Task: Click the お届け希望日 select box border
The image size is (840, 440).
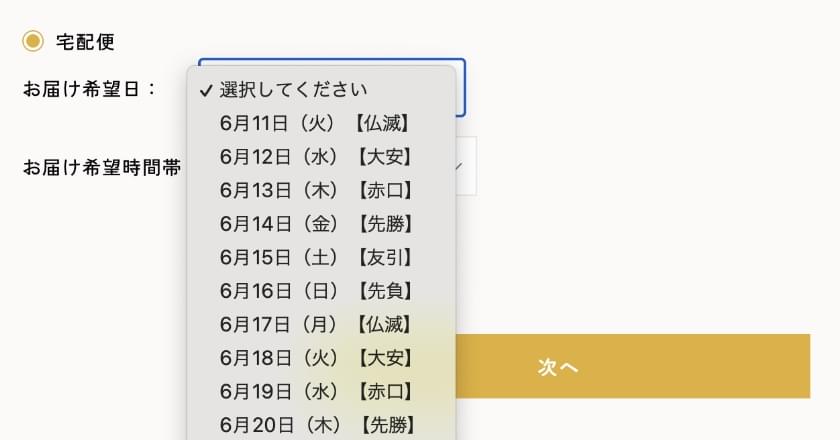Action: (x=462, y=88)
